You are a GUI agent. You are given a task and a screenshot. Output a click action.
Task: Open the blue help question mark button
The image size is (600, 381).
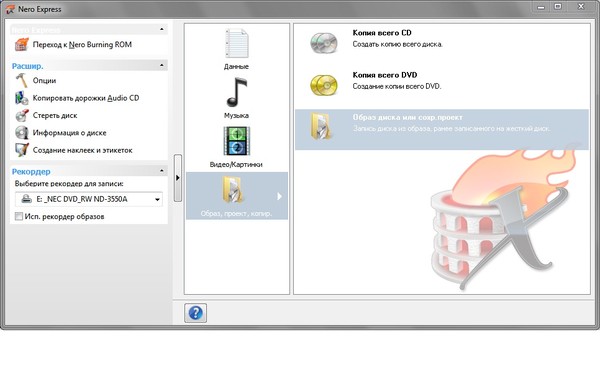196,313
